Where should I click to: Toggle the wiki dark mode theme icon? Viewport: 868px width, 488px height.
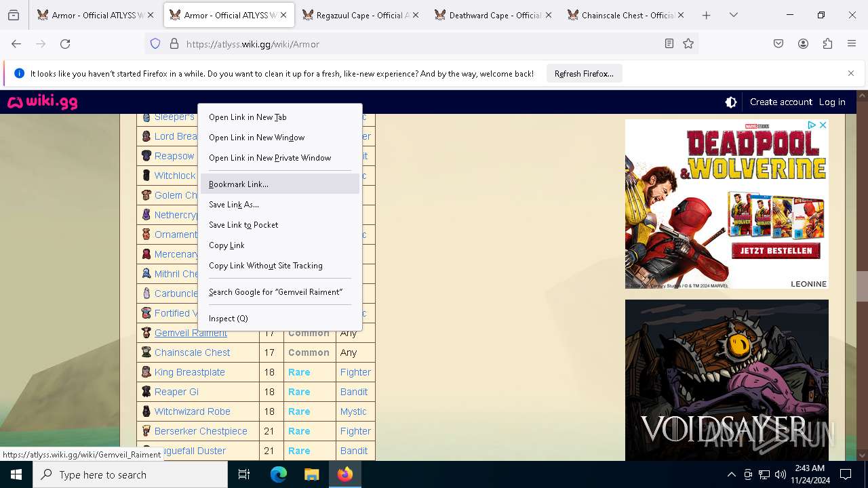pyautogui.click(x=731, y=102)
